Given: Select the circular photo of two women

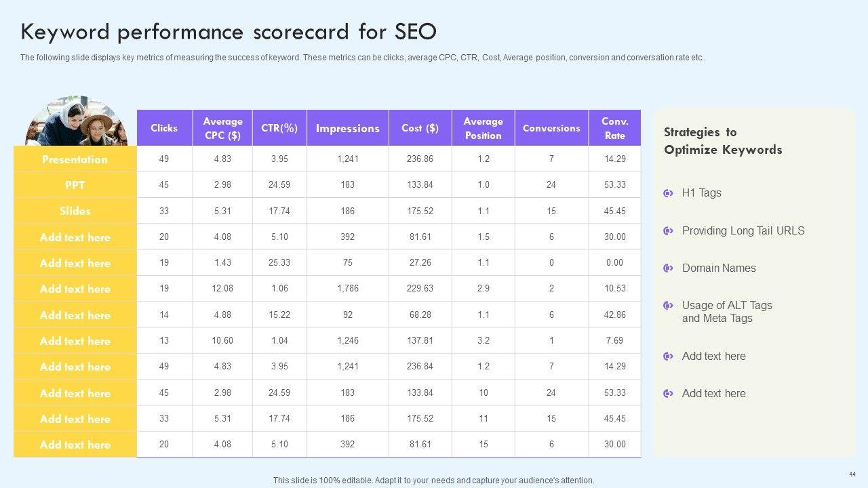Looking at the screenshot, I should click(x=76, y=122).
